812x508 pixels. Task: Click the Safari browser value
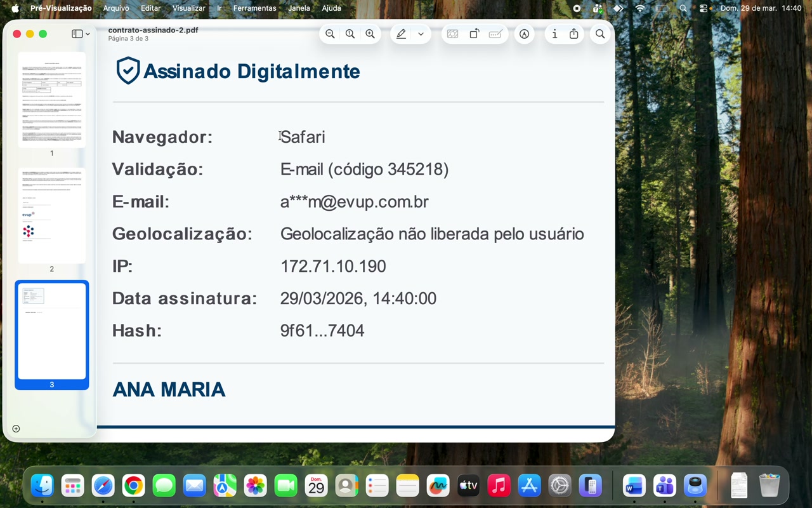click(303, 137)
